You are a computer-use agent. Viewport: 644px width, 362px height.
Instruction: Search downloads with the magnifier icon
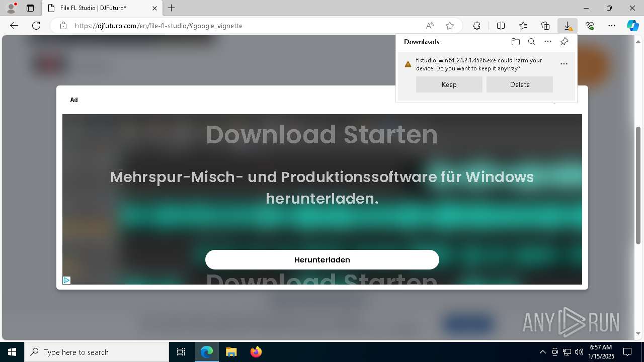[532, 42]
